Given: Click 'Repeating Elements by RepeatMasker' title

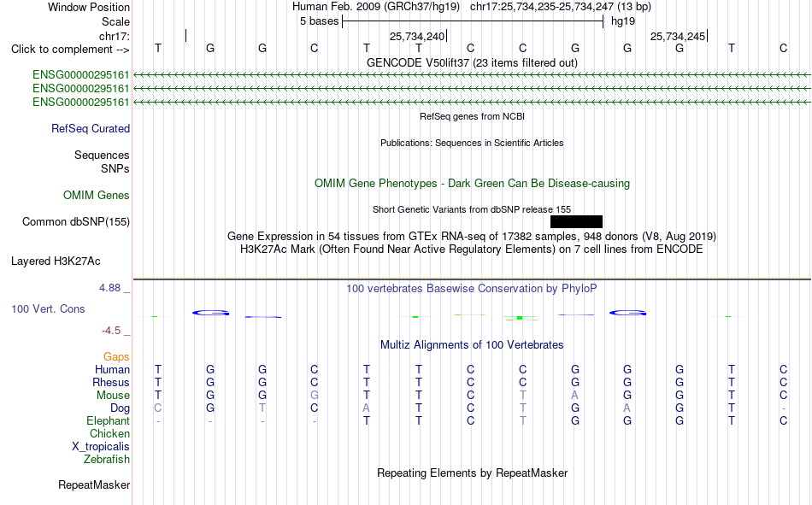Looking at the screenshot, I should click(473, 473).
